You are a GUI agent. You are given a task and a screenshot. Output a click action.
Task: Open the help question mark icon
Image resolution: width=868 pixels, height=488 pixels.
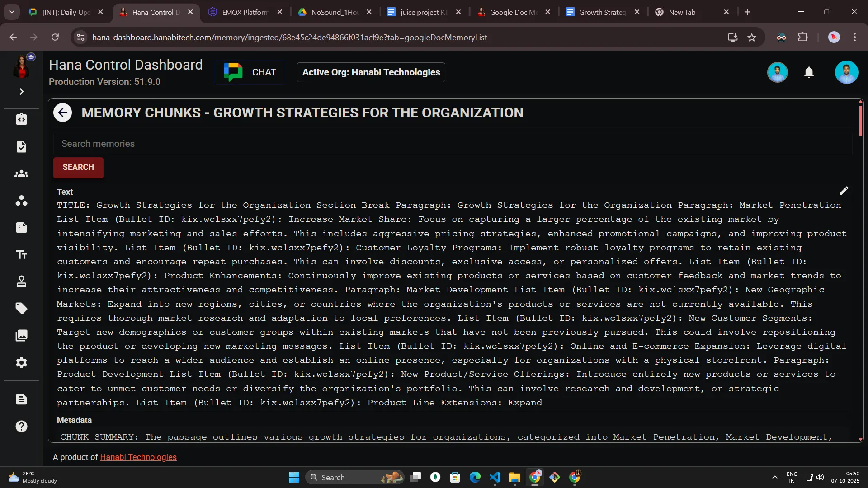[x=21, y=426]
